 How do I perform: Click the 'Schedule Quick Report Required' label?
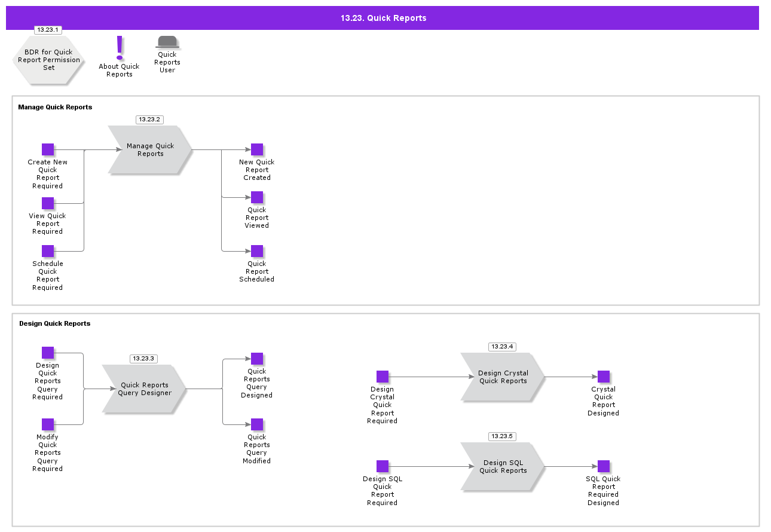48,276
